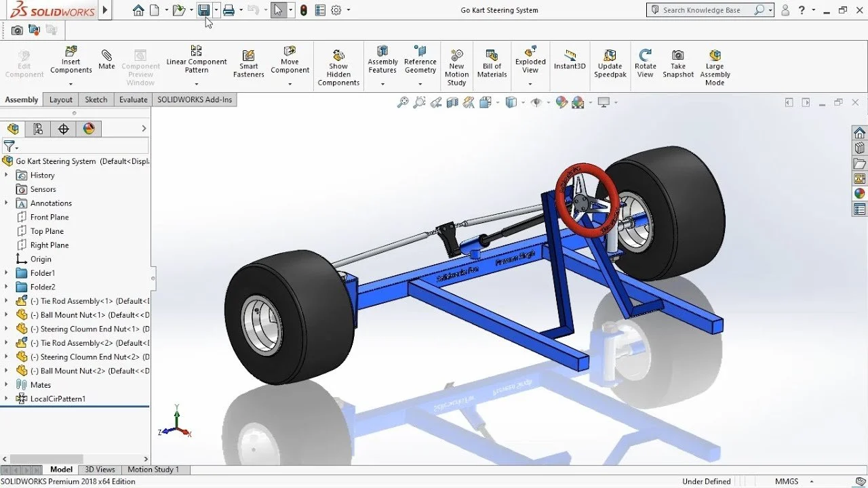Click Zoom to Fit in the view toolbar
Screen dimensions: 868x488
coord(403,102)
